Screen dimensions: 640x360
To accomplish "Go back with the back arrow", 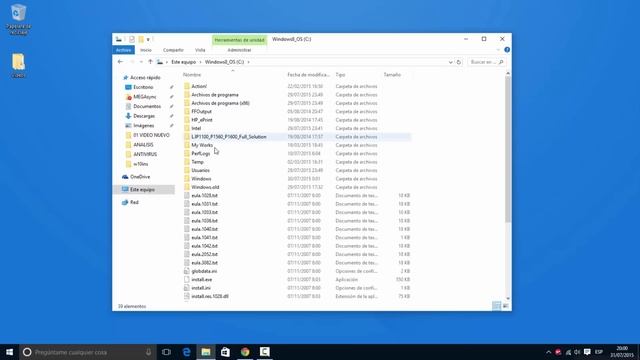I will (120, 62).
